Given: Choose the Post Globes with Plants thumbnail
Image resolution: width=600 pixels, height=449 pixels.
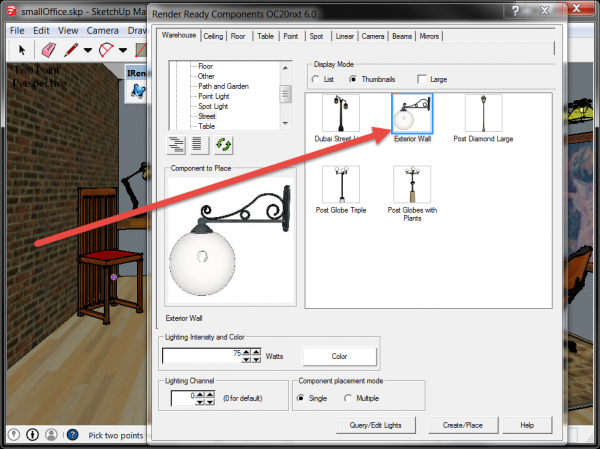Looking at the screenshot, I should 412,184.
